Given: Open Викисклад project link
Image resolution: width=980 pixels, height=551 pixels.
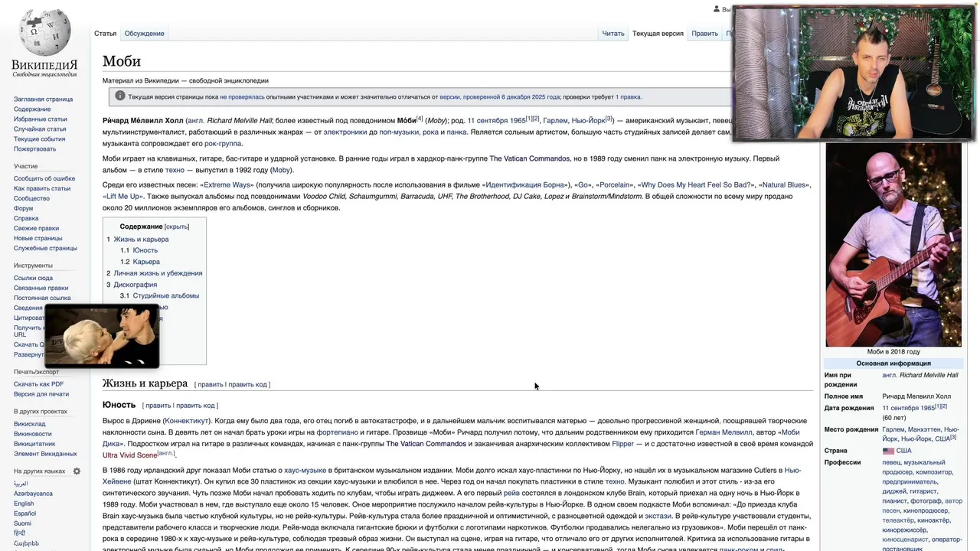Looking at the screenshot, I should [30, 425].
